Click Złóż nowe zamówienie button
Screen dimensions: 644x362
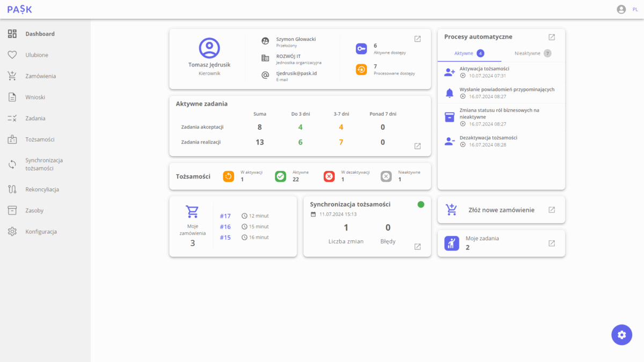coord(501,210)
